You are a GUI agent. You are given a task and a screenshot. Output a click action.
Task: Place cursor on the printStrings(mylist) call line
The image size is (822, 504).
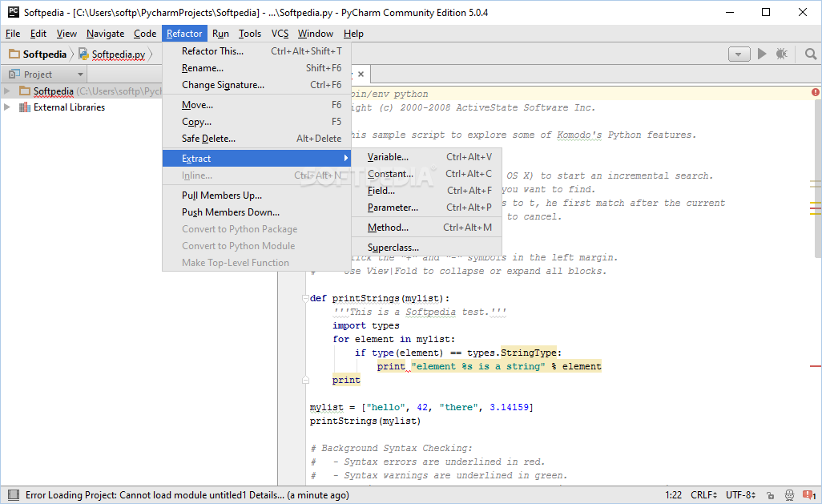click(365, 421)
